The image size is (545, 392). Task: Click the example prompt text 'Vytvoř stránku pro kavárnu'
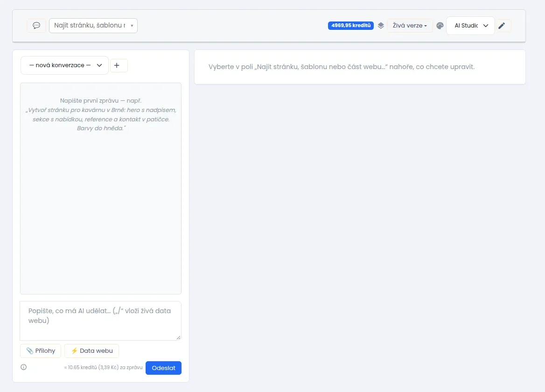pos(101,119)
